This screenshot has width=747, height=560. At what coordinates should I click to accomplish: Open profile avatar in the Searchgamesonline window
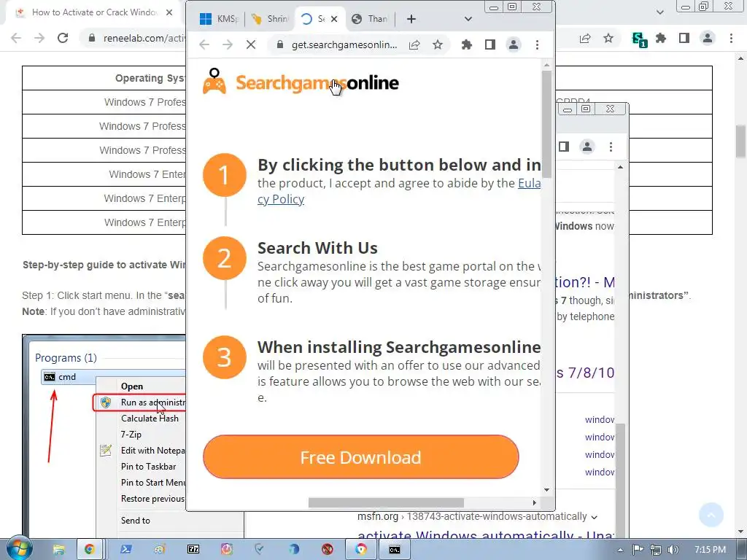point(514,44)
